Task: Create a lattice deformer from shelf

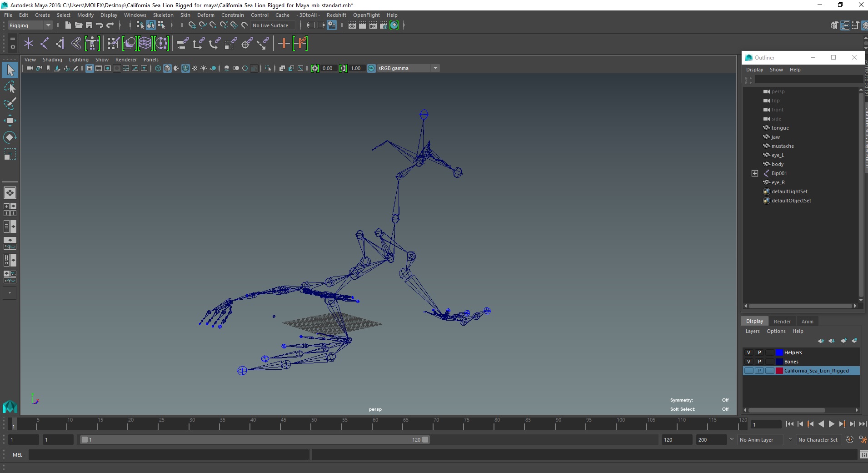Action: (x=145, y=44)
